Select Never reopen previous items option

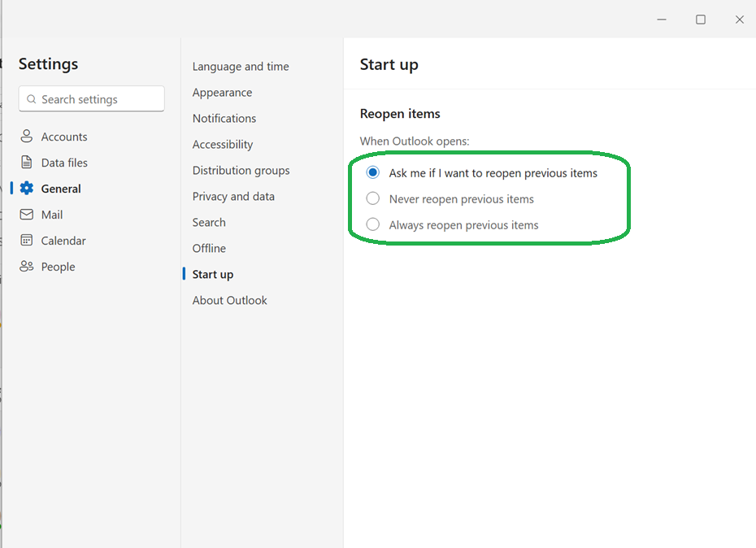pyautogui.click(x=372, y=198)
